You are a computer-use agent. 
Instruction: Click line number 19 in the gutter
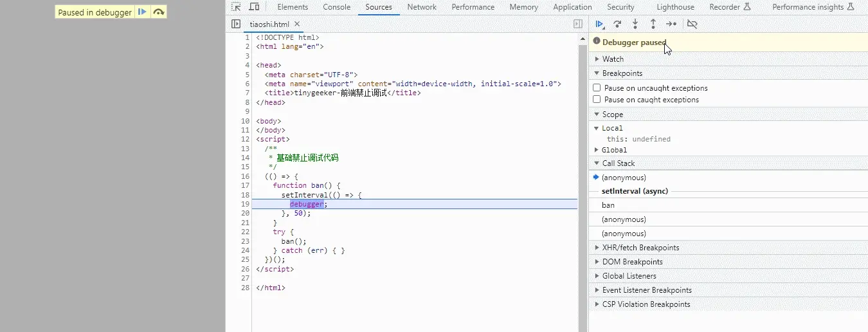246,204
